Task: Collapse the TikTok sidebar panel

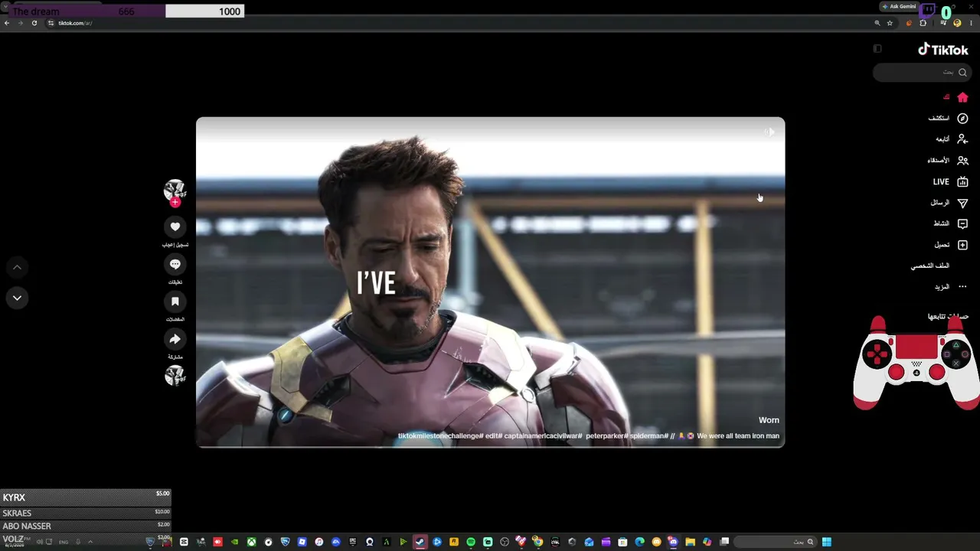Action: [x=877, y=49]
